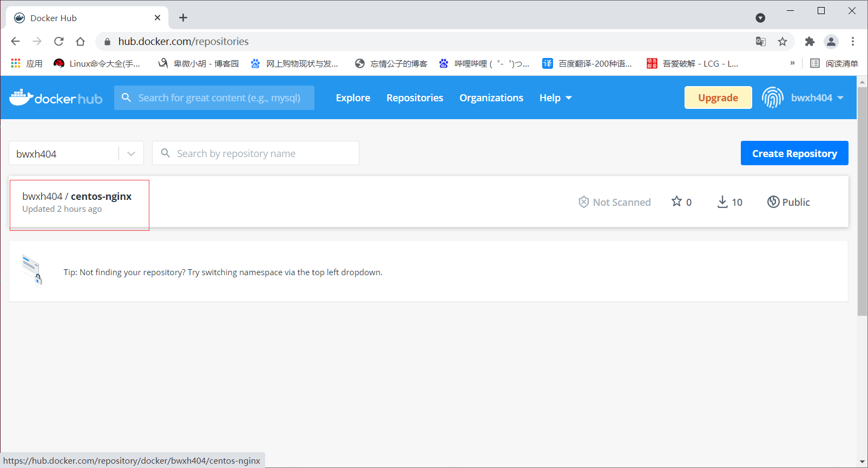Open the apps grid bookmark

pos(27,63)
